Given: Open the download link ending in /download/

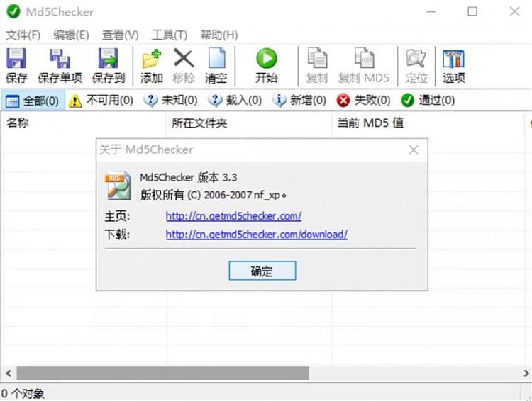Looking at the screenshot, I should 257,235.
